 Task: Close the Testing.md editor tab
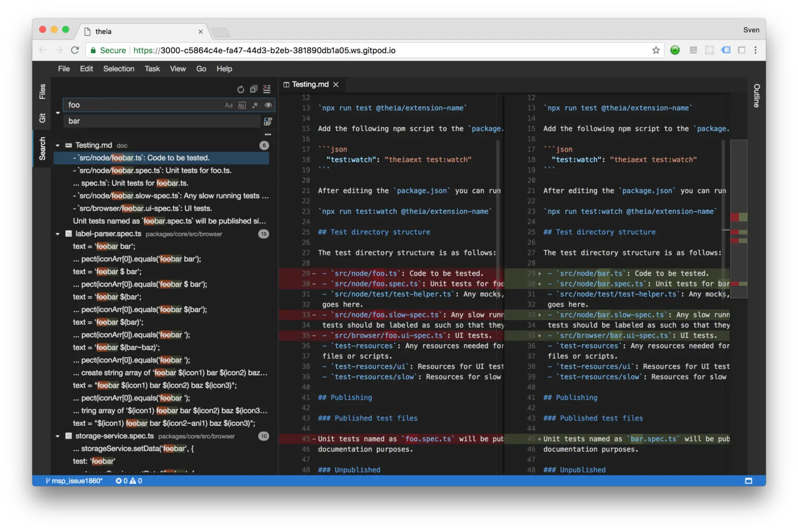[336, 85]
